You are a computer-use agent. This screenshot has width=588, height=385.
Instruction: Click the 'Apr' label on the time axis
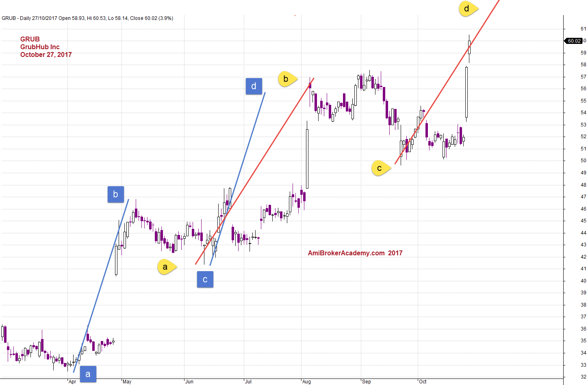pos(72,382)
